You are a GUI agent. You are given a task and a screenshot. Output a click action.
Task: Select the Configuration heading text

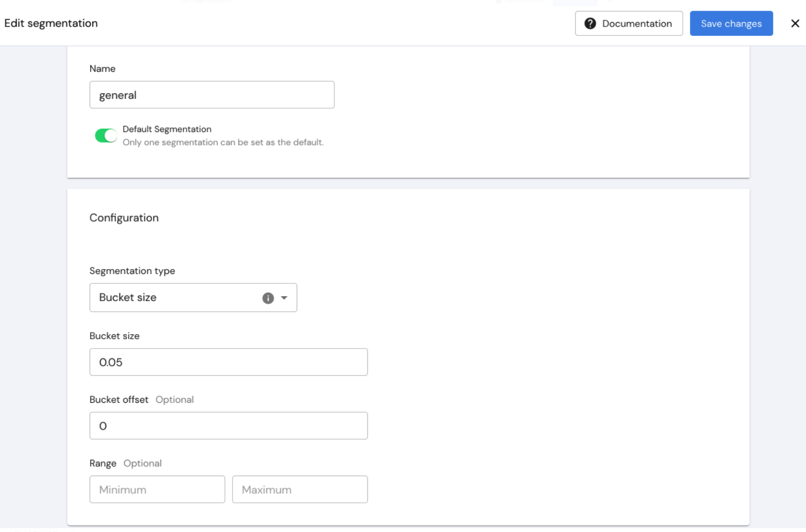[x=124, y=218]
